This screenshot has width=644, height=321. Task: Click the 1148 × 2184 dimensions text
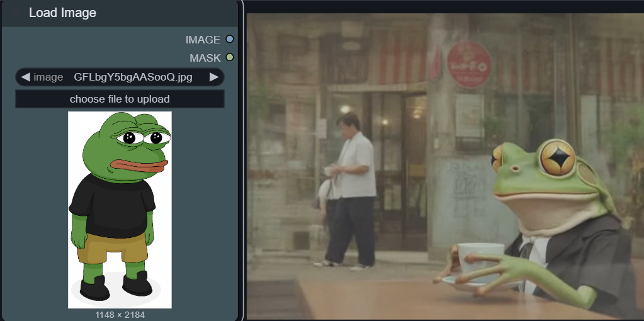120,315
